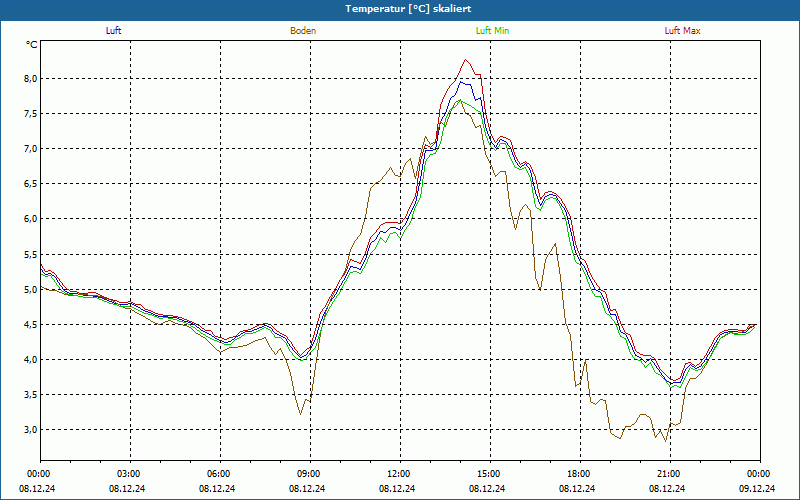800x500 pixels.
Task: Select the 15:00 time axis label
Action: 489,474
